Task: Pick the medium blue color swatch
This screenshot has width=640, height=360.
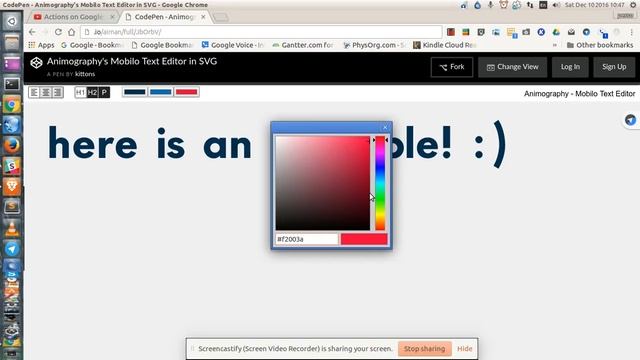Action: coord(160,92)
